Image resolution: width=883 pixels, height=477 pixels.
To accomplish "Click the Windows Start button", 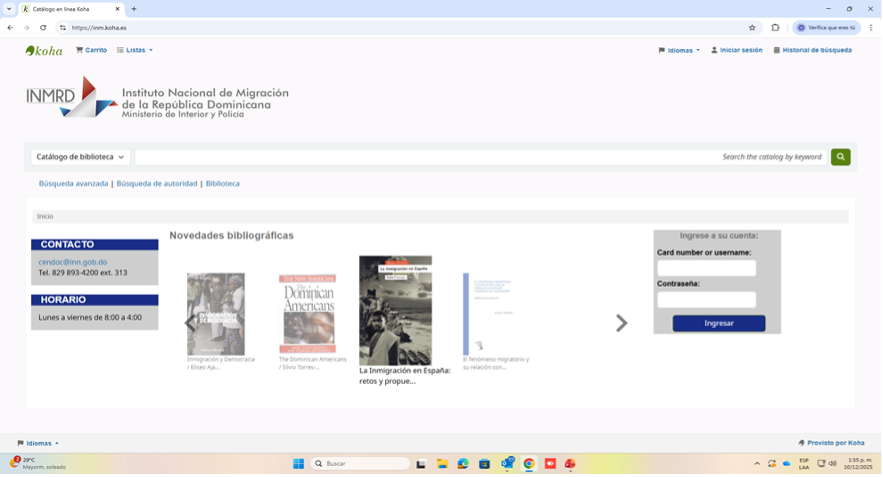I will coord(297,463).
